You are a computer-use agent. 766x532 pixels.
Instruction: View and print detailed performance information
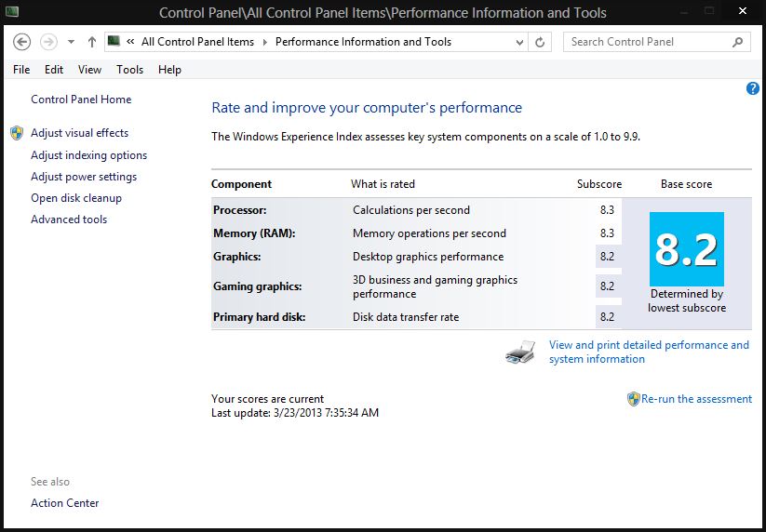(649, 352)
